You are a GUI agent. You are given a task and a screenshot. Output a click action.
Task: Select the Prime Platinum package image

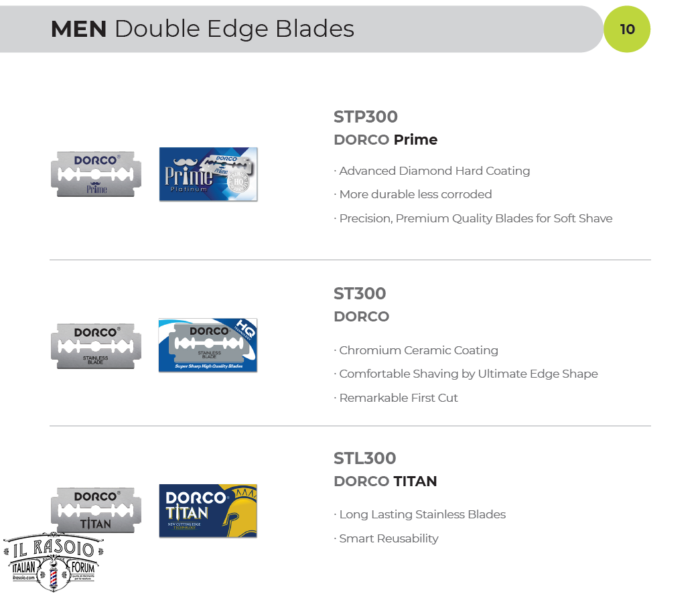[208, 174]
